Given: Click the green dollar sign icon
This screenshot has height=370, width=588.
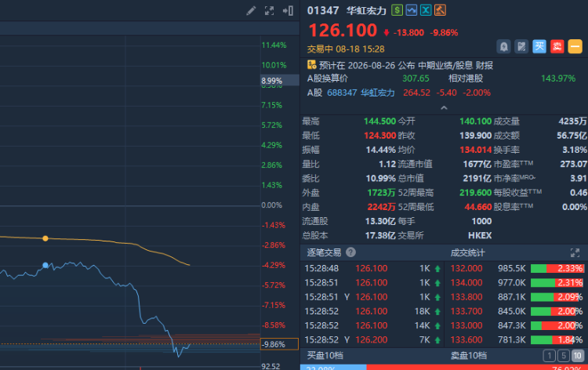Looking at the screenshot, I should coord(397,10).
